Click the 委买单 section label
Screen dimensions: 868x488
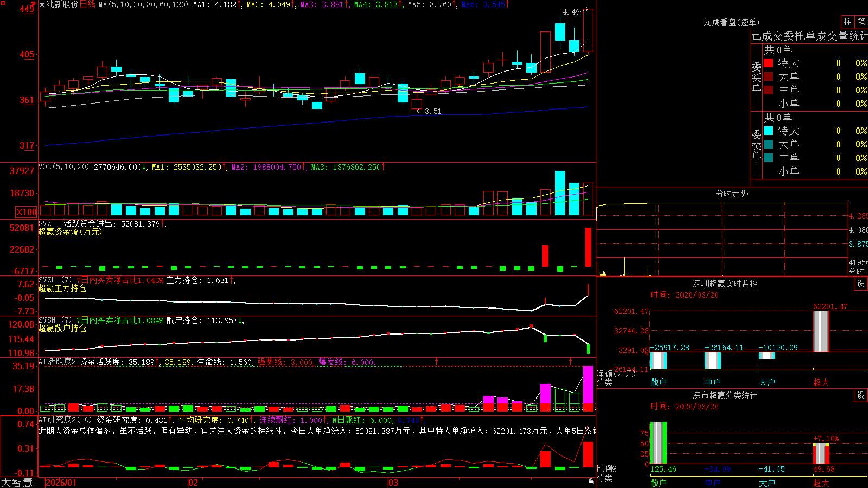[x=756, y=76]
